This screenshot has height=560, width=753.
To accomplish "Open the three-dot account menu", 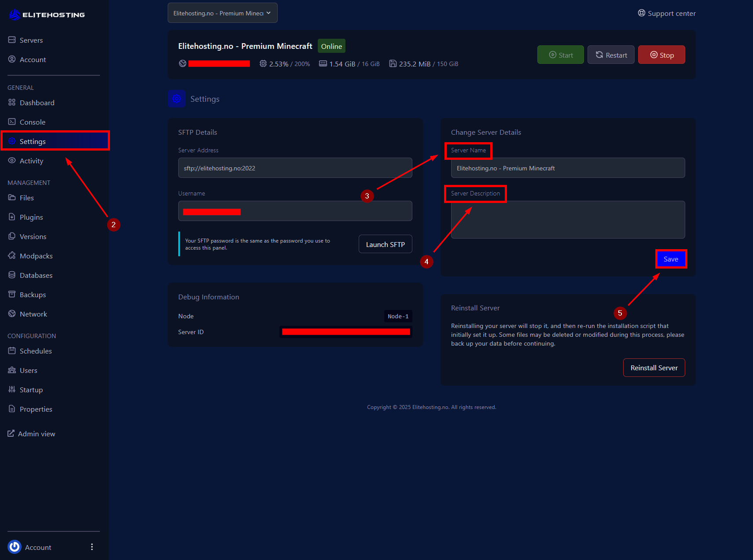I will [92, 547].
